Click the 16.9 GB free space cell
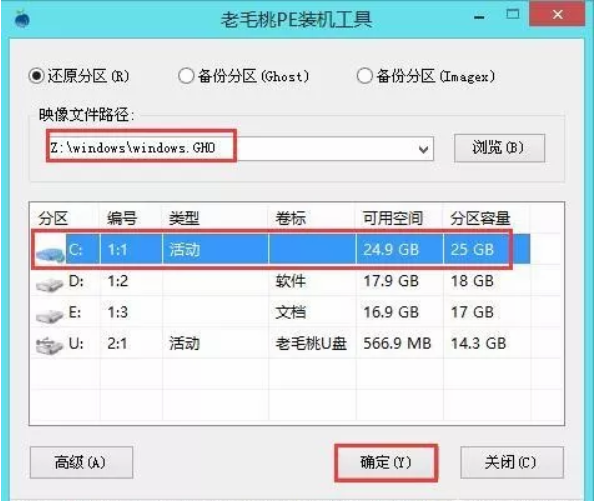The width and height of the screenshot is (594, 501). 391,312
